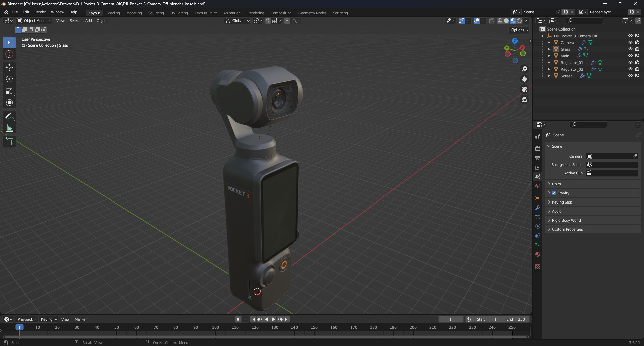This screenshot has width=644, height=346.
Task: Disable Regulator_01 in renders
Action: coord(637,62)
